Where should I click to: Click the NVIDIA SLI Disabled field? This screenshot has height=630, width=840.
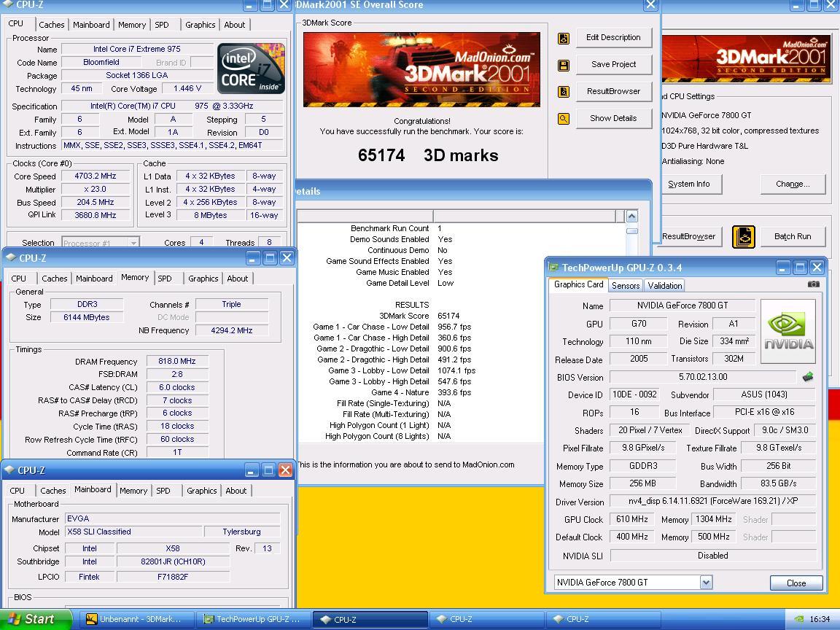(x=713, y=556)
